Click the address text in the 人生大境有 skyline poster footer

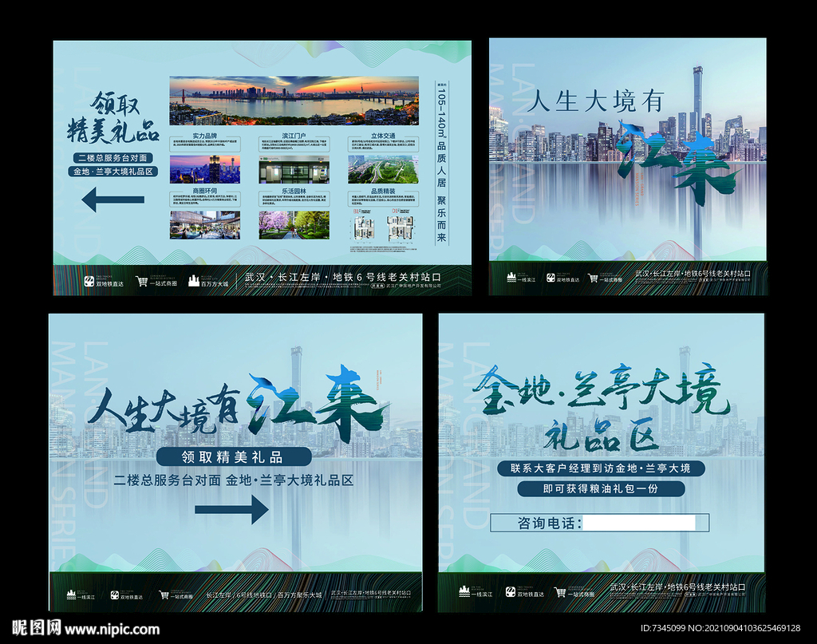click(x=693, y=273)
